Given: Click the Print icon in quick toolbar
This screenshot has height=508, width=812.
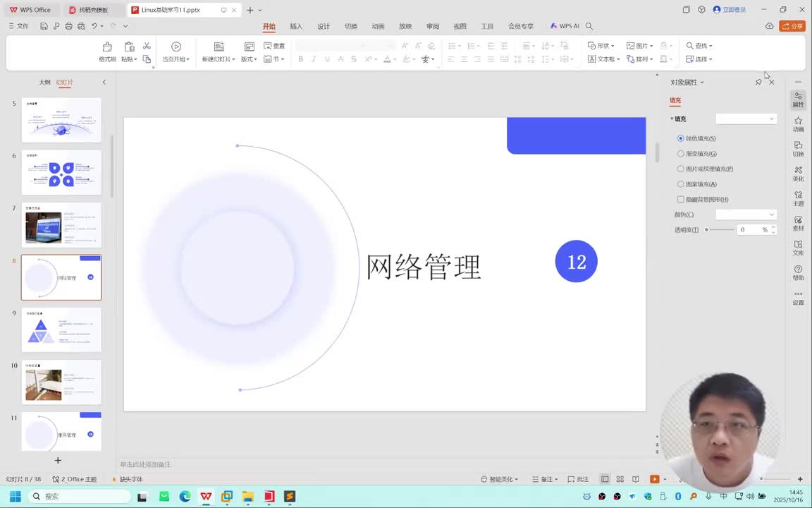Looking at the screenshot, I should [x=68, y=26].
